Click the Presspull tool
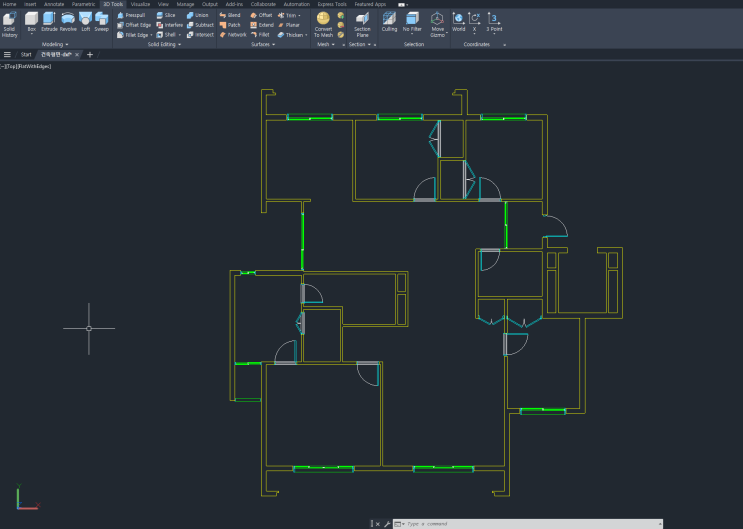The height and width of the screenshot is (529, 743). pyautogui.click(x=131, y=15)
